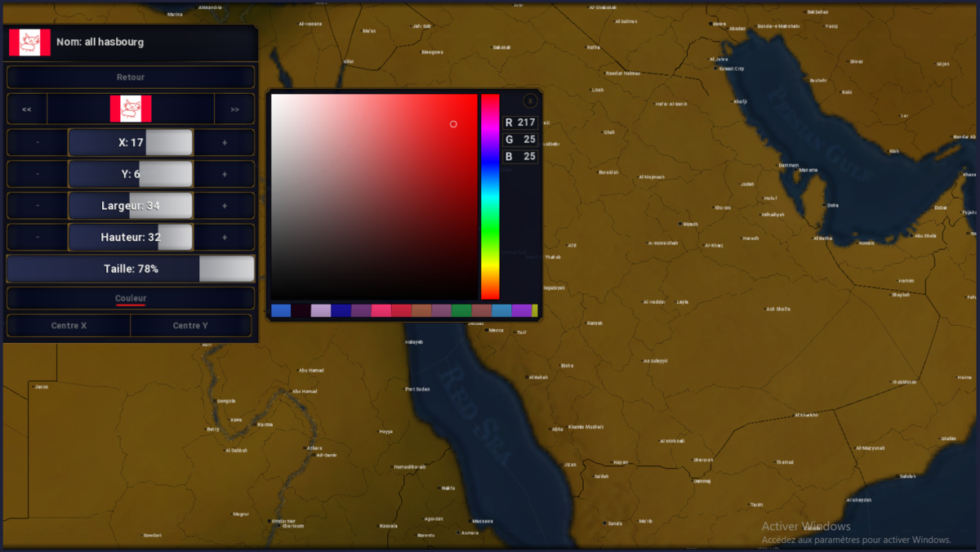Click the Hauteur: 32 slider bar
Screen dimensions: 980x552
pos(131,238)
